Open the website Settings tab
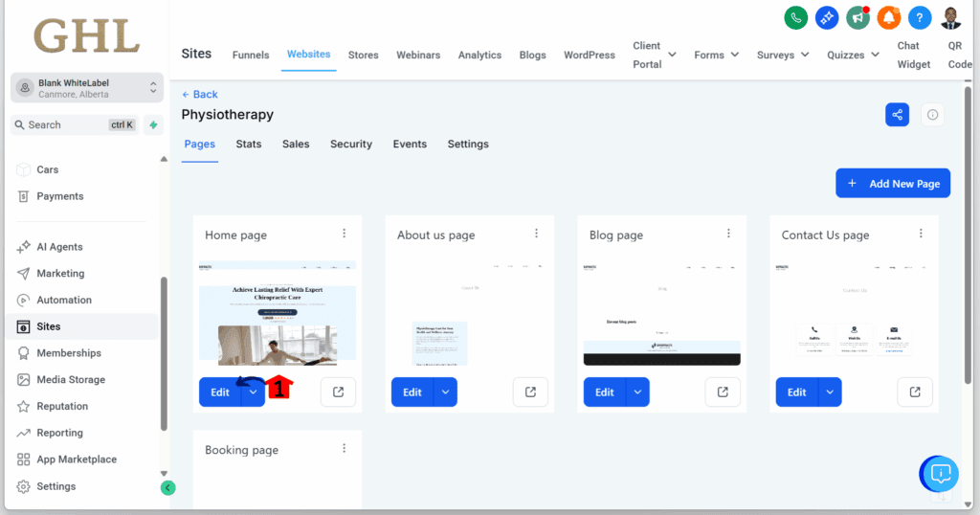Viewport: 980px width, 515px height. click(x=468, y=144)
